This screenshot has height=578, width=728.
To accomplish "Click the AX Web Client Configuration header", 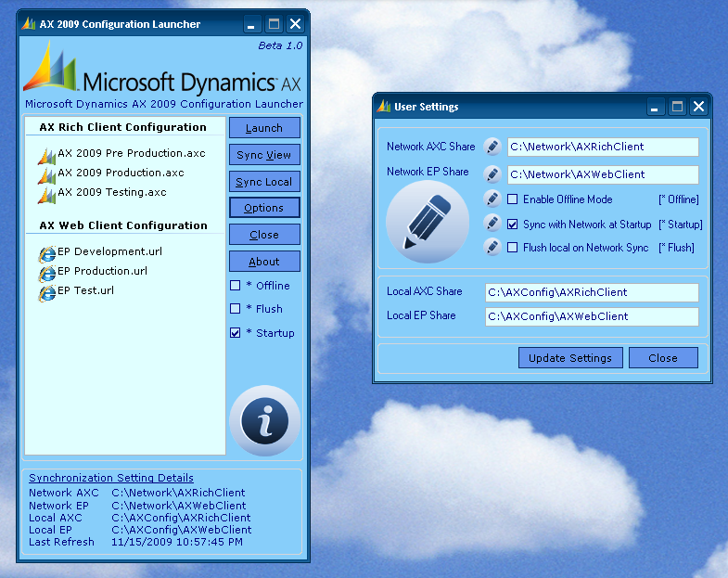I will coord(123,225).
